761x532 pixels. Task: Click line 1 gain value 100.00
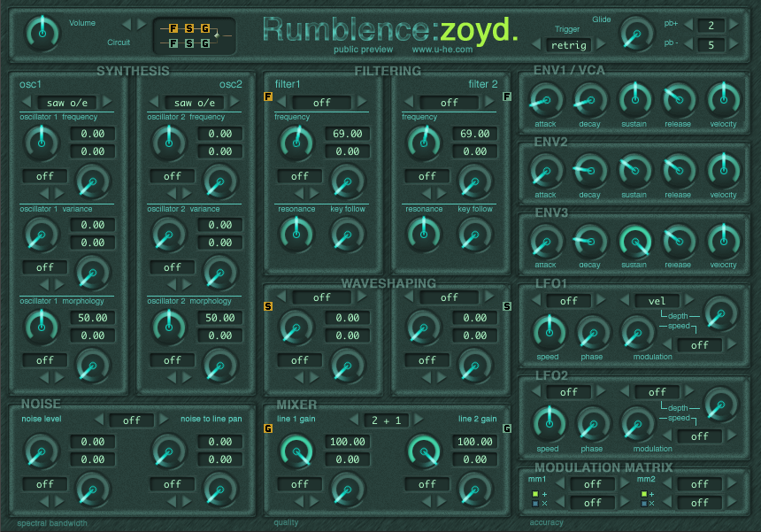point(348,442)
